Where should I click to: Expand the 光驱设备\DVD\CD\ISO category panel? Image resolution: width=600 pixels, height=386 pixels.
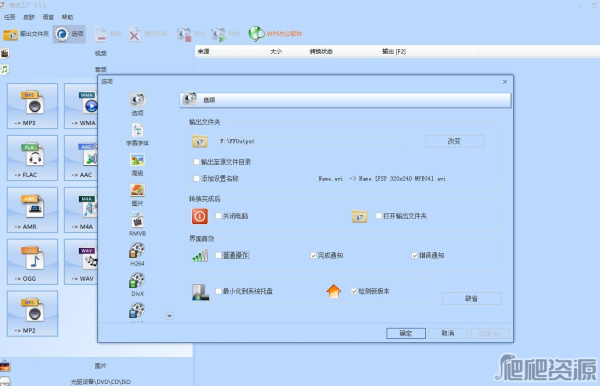(x=101, y=381)
